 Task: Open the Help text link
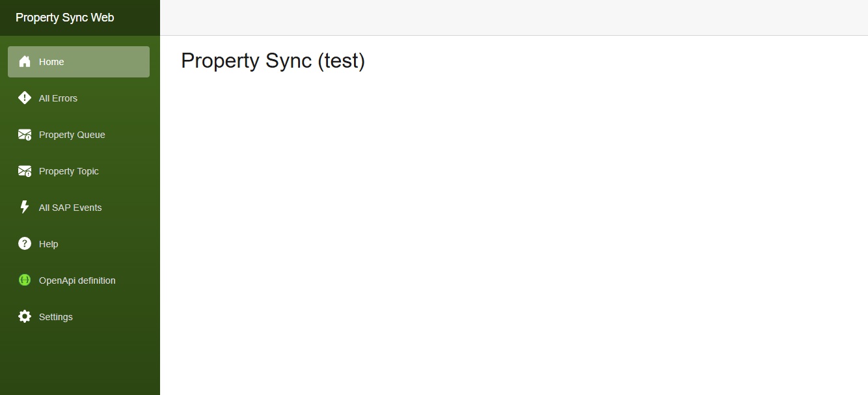click(x=48, y=244)
